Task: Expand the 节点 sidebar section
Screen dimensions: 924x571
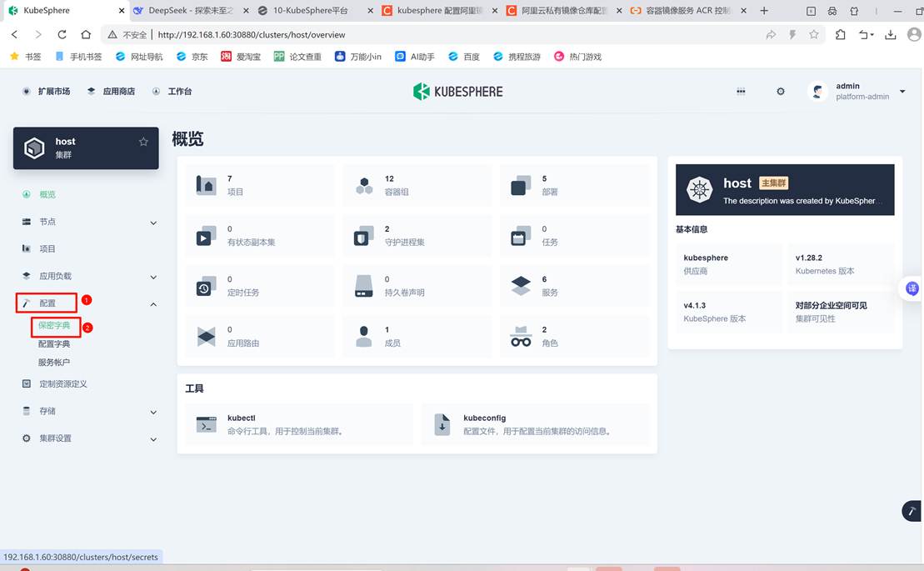Action: pos(153,223)
